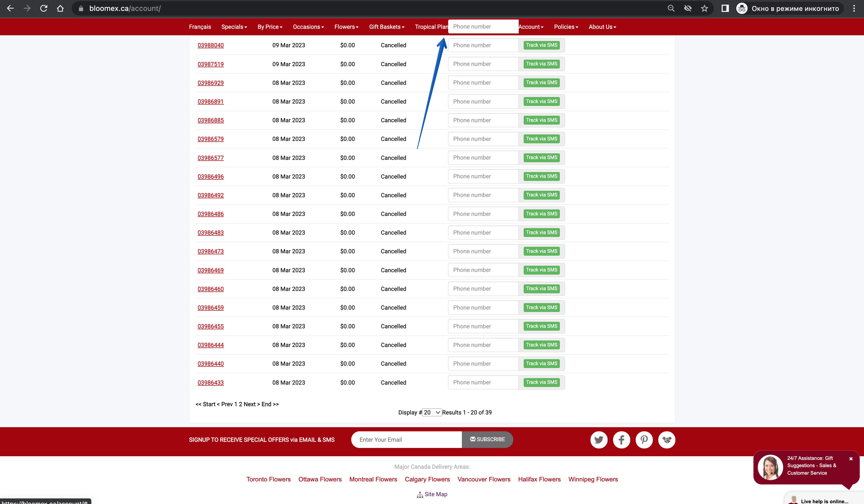Click Track via SMS for order 03986433

tap(541, 382)
